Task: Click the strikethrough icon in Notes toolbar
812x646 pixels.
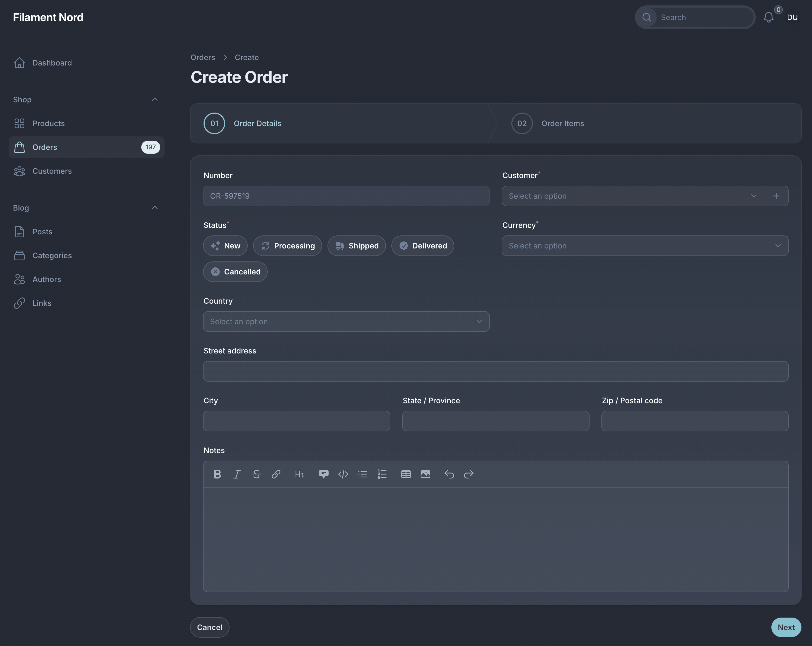Action: 257,474
